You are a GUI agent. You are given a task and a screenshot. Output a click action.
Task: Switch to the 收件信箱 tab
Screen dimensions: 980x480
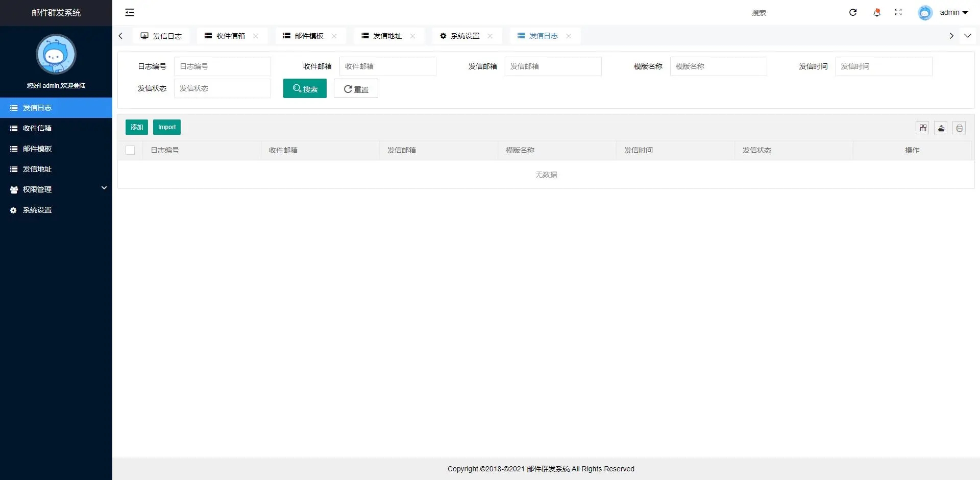pyautogui.click(x=230, y=36)
